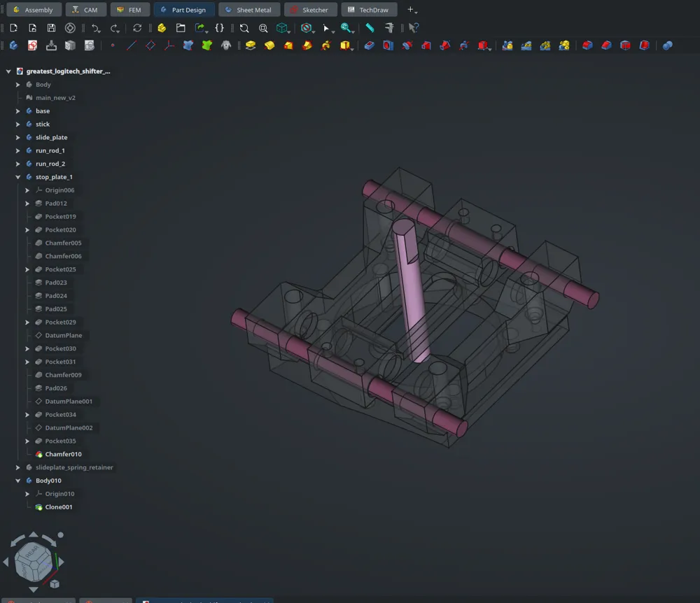Switch to the CAM workbench tab
This screenshot has width=700, height=603.
coord(85,9)
